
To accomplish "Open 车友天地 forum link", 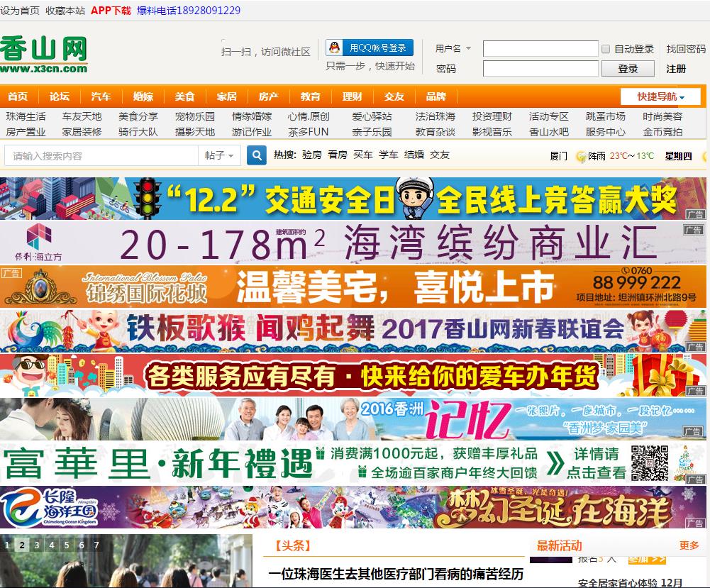I will pos(82,116).
